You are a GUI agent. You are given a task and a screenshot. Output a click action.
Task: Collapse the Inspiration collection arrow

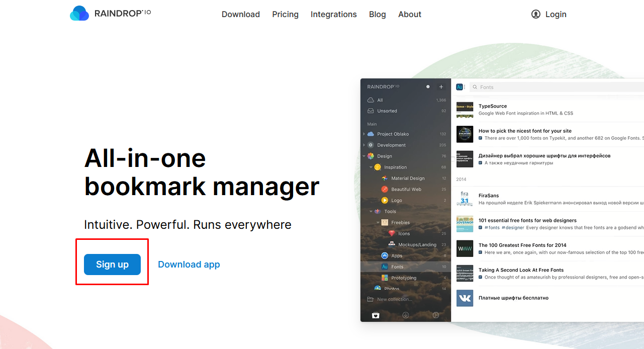[x=371, y=167]
